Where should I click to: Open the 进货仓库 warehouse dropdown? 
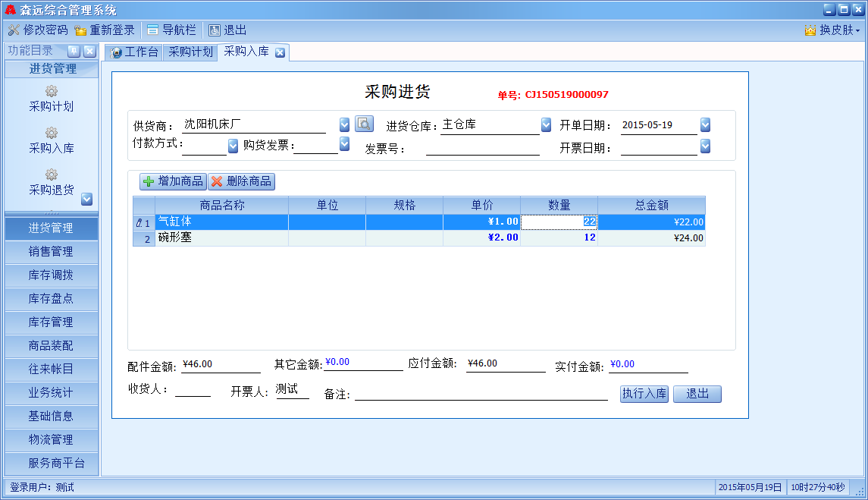[x=546, y=125]
